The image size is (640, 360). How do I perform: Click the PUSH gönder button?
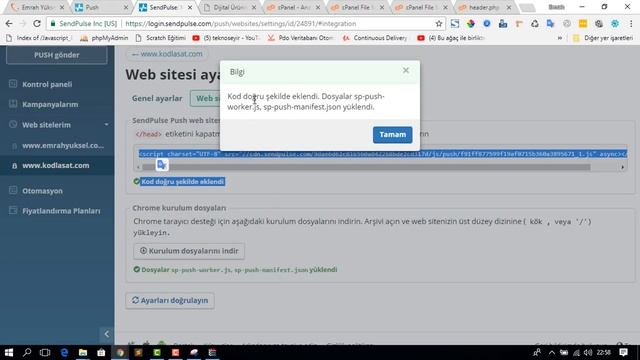[57, 55]
